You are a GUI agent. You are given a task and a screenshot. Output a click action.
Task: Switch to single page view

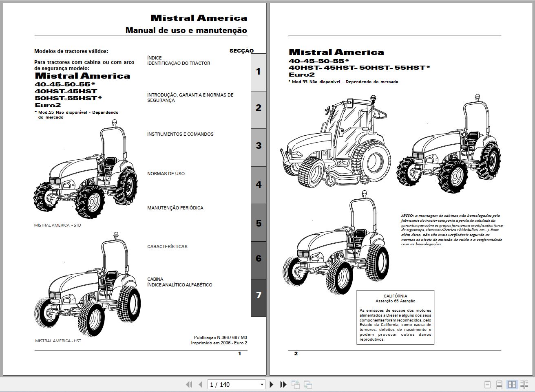point(487,384)
